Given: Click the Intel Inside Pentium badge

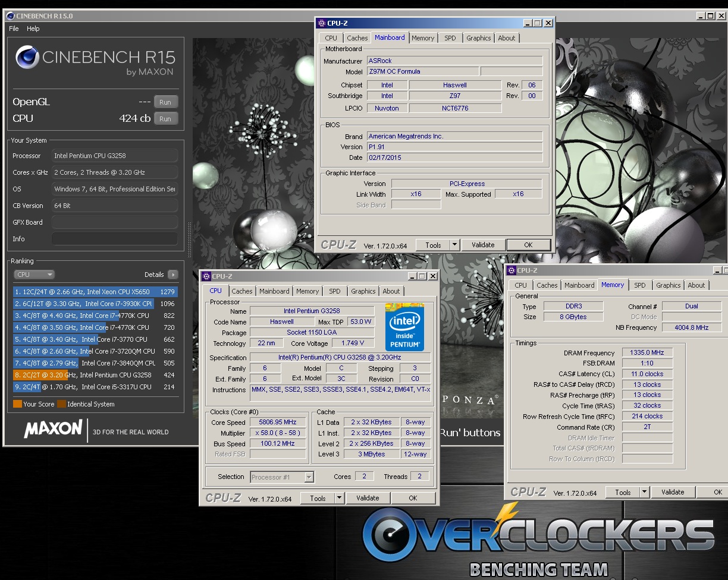Looking at the screenshot, I should [x=404, y=327].
